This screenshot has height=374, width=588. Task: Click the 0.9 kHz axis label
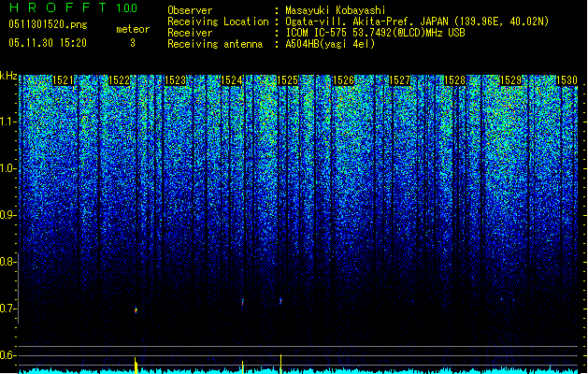(x=7, y=215)
